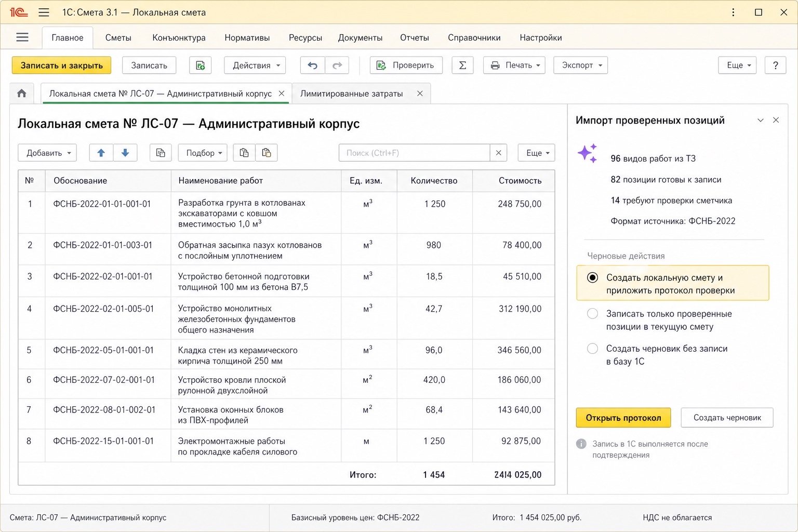The width and height of the screenshot is (798, 532).
Task: Click the copy row icon beside Подбор
Action: [x=161, y=153]
